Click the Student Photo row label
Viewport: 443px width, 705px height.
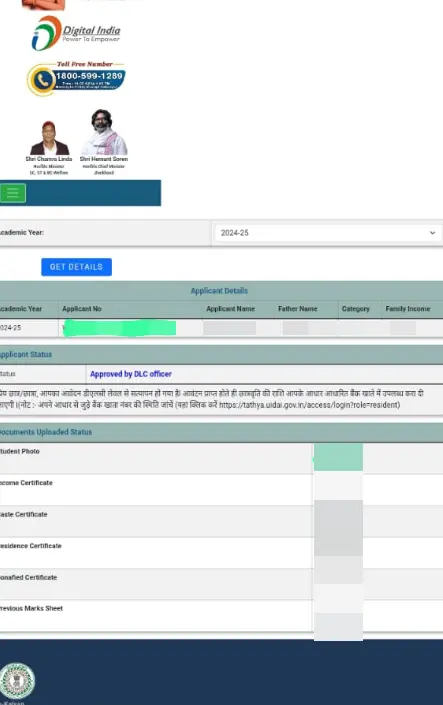click(x=19, y=451)
